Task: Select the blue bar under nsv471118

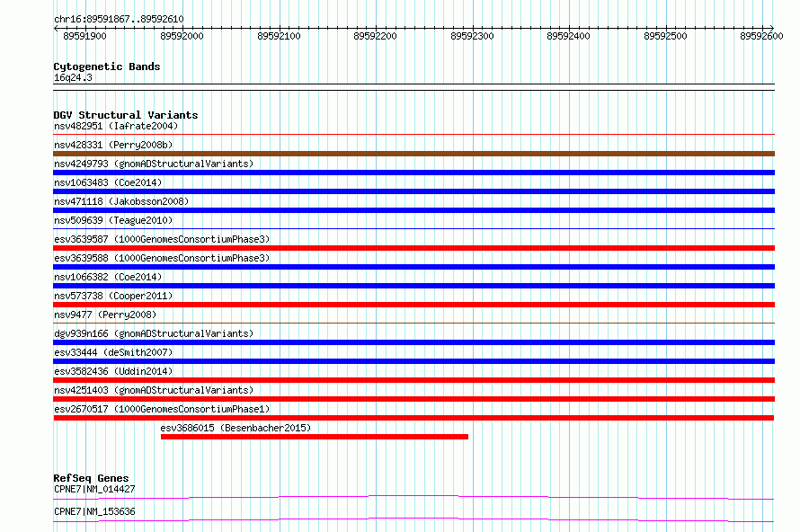Action: click(413, 210)
